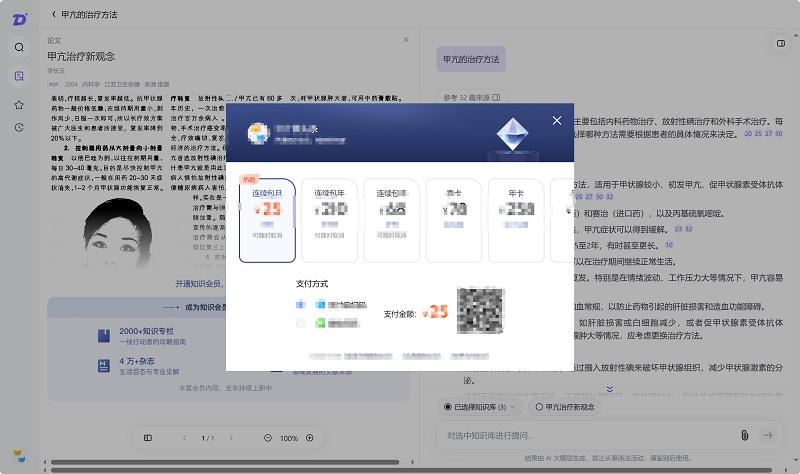Open history clock icon in sidebar
The width and height of the screenshot is (800, 474).
pyautogui.click(x=19, y=128)
